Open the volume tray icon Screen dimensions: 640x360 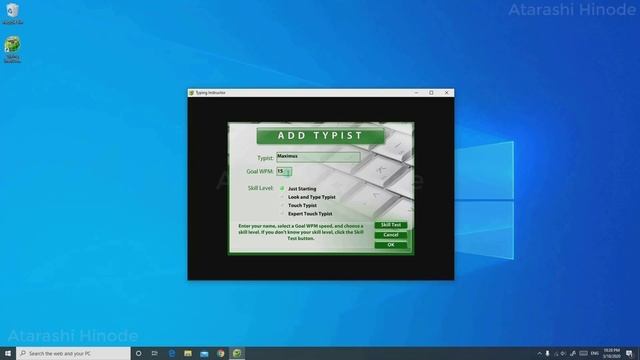[564, 353]
